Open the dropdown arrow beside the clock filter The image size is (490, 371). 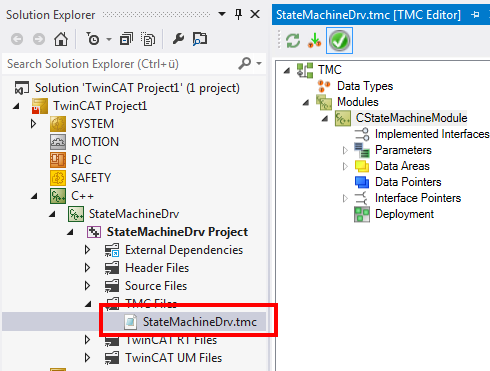pyautogui.click(x=109, y=39)
